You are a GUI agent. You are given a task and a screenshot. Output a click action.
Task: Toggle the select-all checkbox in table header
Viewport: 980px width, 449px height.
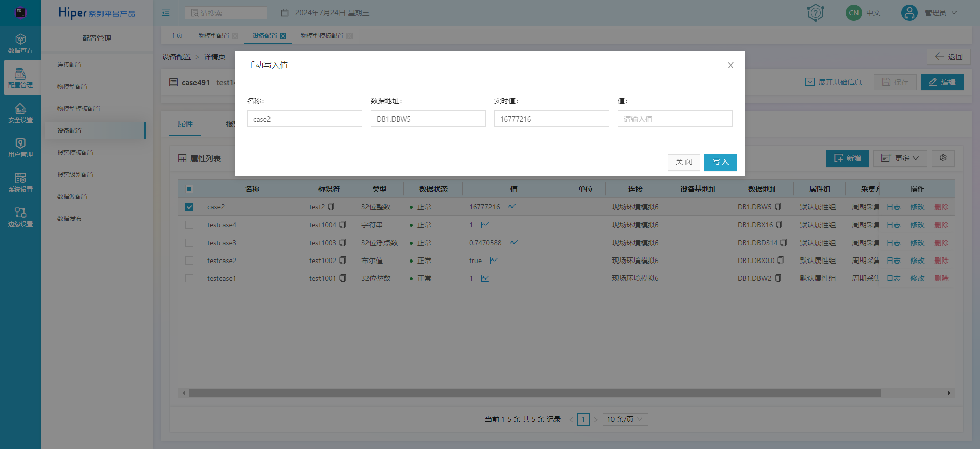(x=189, y=189)
